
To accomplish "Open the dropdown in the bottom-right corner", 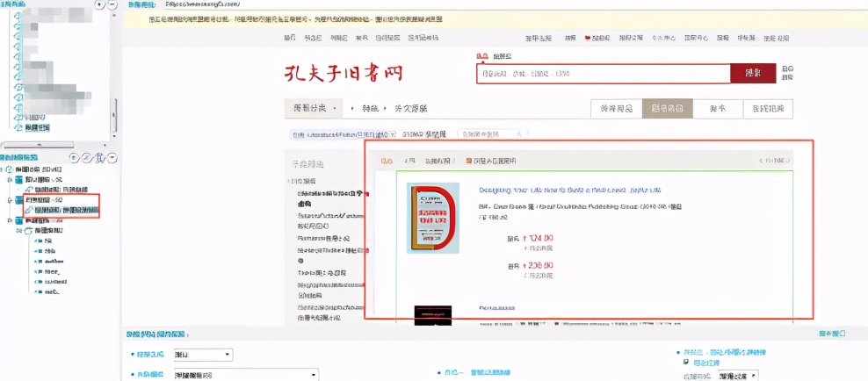I will [738, 376].
